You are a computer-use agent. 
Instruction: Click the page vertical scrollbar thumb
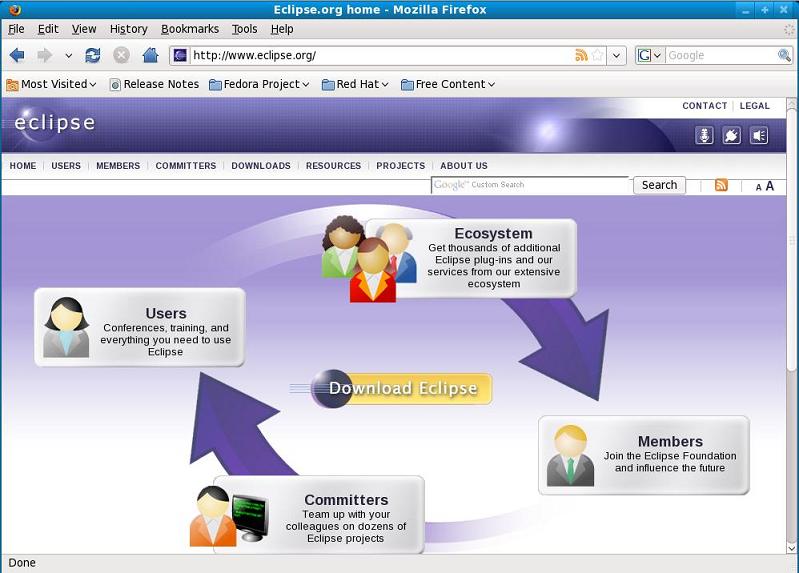click(791, 240)
